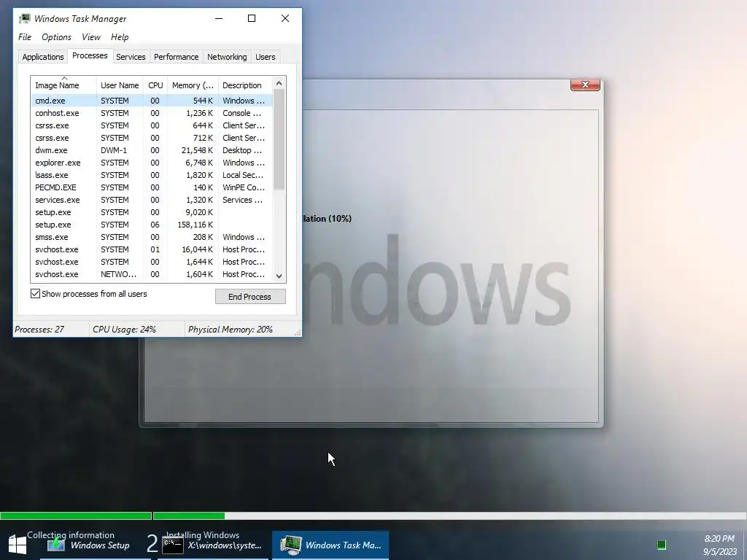747x560 pixels.
Task: Click the Collecting information progress bar
Action: coord(76,516)
